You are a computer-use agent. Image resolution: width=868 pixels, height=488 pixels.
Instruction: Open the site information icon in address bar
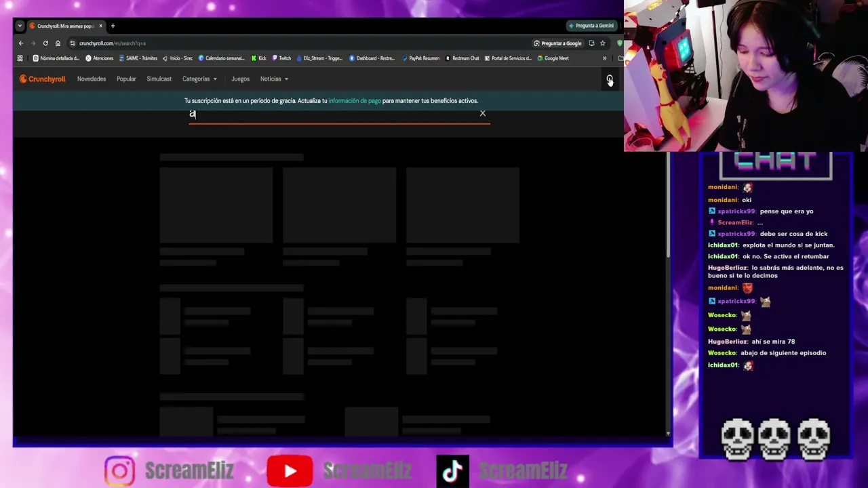(73, 43)
